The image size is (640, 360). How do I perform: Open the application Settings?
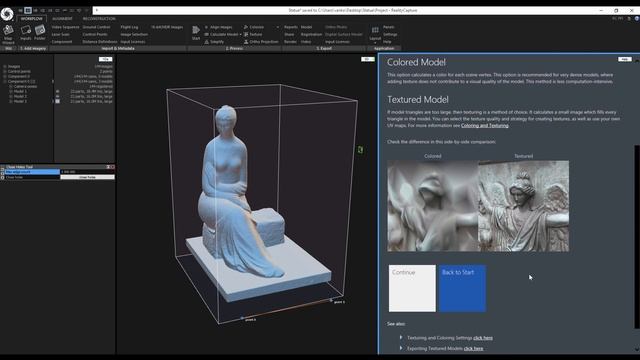(x=390, y=35)
